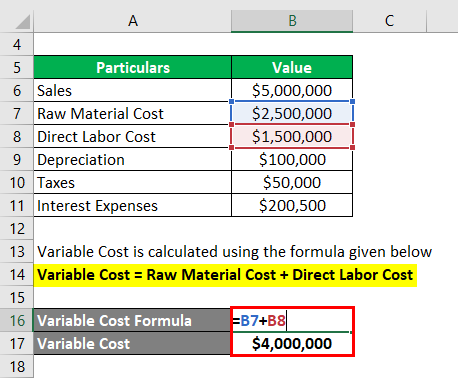Select row 15 header
Viewport: 458px width, 378px height.
(x=17, y=297)
